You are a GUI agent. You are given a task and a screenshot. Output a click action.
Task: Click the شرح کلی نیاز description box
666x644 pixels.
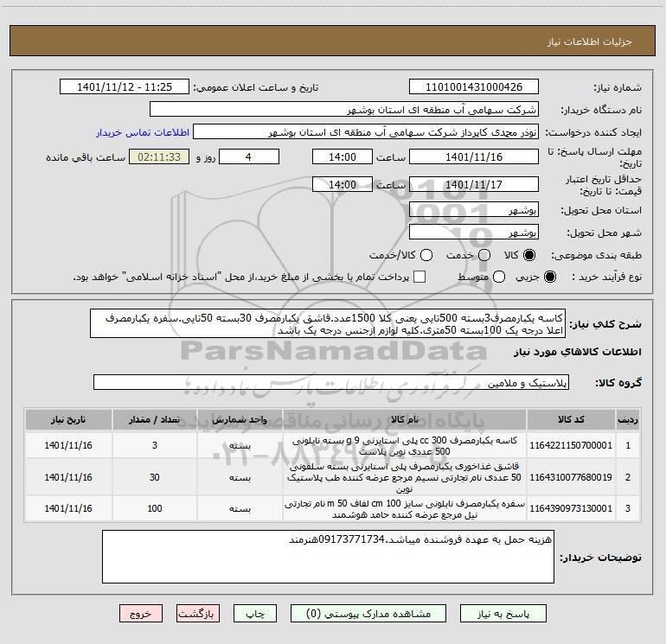click(x=328, y=323)
